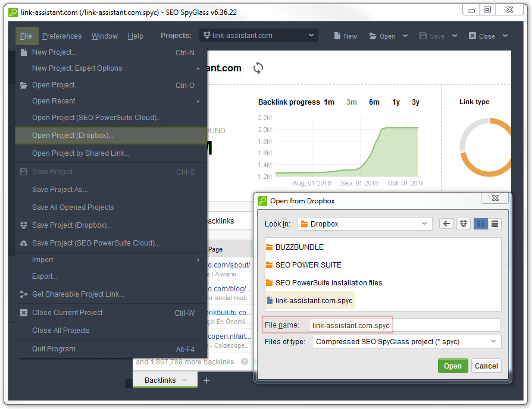Choose Close All Projects menu item
The height and width of the screenshot is (409, 532).
tap(111, 331)
